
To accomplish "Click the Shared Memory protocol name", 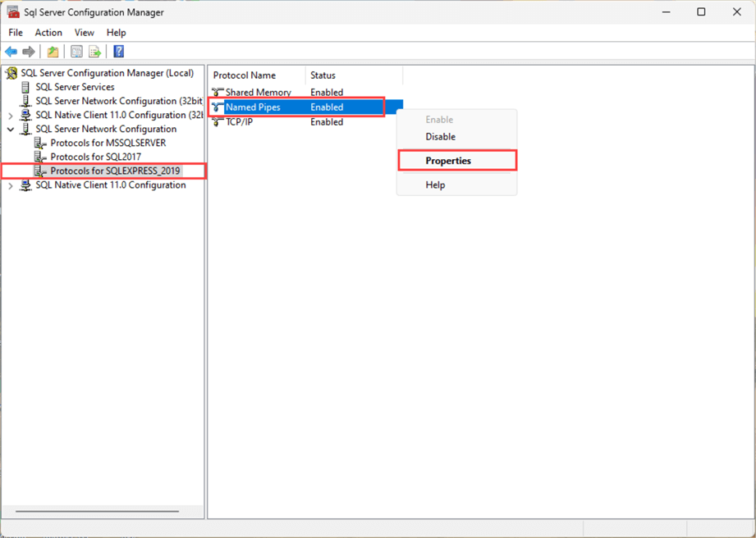I will click(259, 92).
